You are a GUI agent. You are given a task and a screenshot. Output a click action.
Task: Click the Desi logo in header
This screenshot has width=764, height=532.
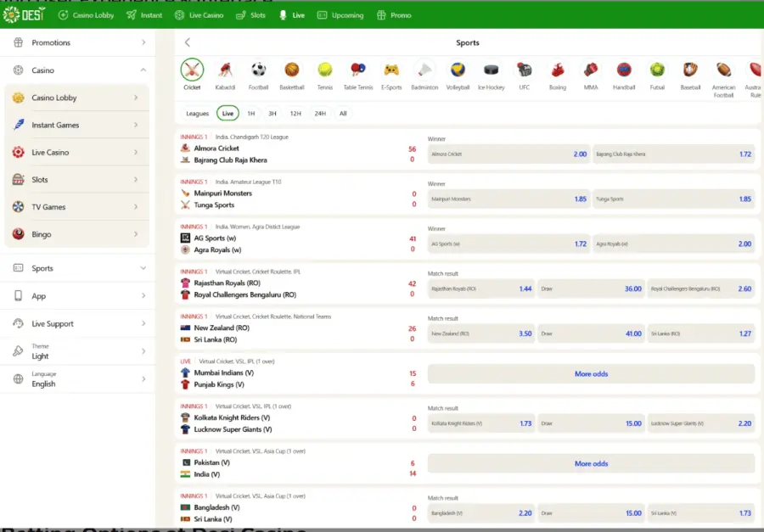(24, 15)
